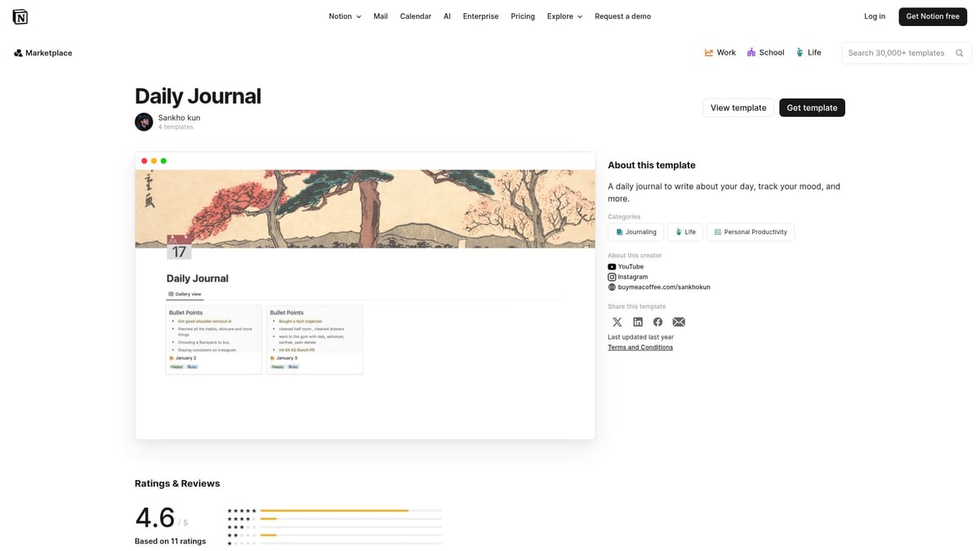The image size is (980, 551).
Task: Filter templates by the Life category chip
Action: tap(684, 232)
